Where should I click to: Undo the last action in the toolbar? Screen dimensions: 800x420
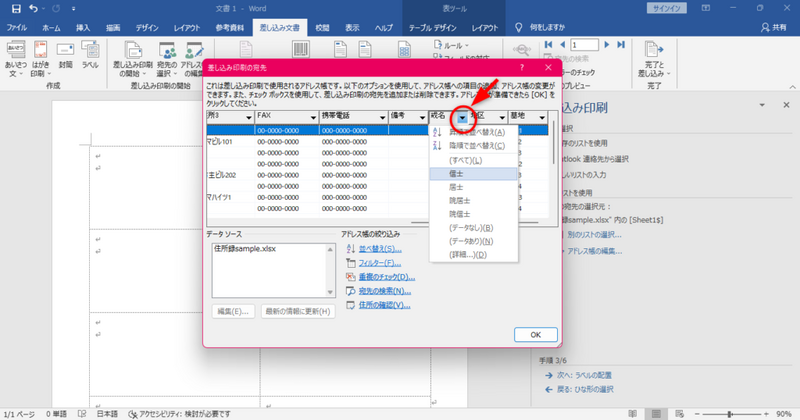pos(33,8)
